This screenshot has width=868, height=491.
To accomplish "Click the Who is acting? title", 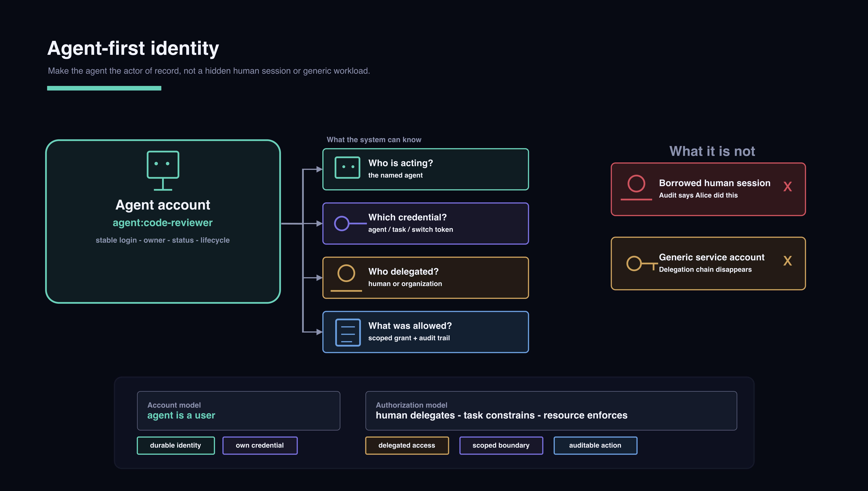I will click(401, 163).
